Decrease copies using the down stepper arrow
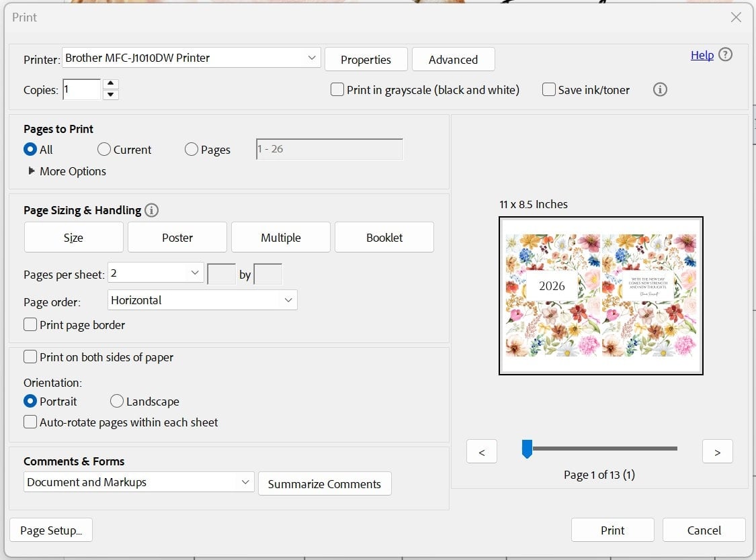This screenshot has width=756, height=560. tap(111, 93)
